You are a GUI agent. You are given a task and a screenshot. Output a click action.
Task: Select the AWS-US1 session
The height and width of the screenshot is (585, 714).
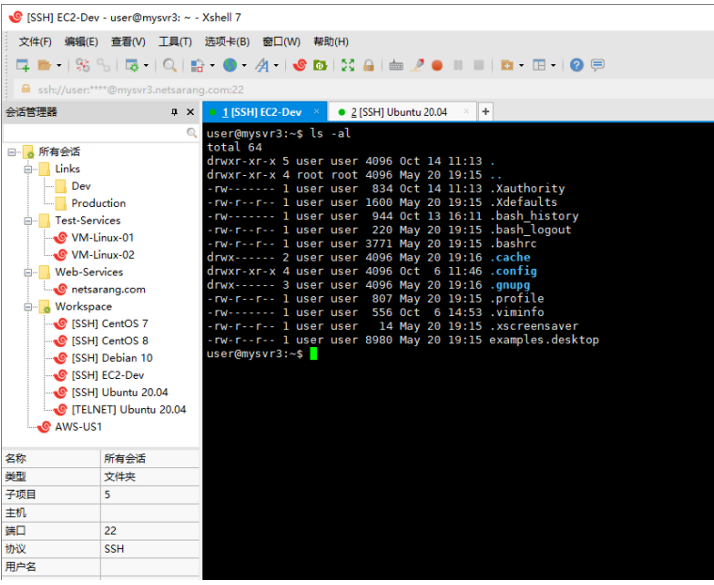[78, 426]
